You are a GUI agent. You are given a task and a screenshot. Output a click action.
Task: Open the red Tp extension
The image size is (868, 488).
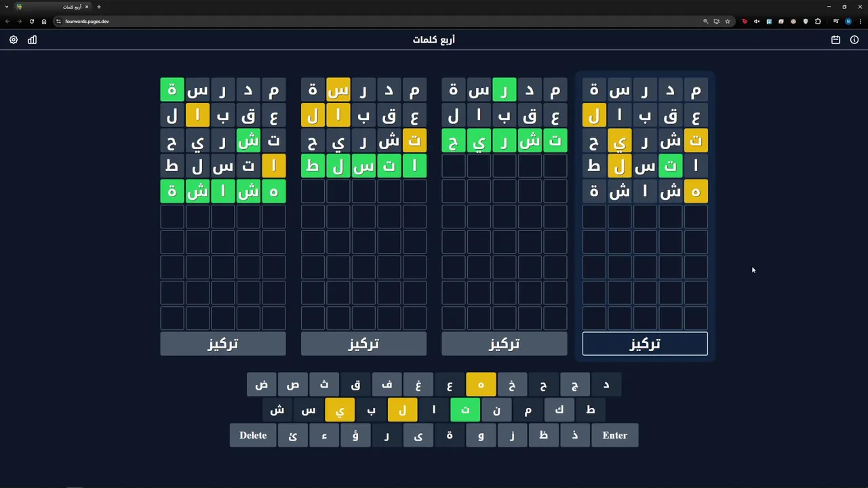pos(745,21)
